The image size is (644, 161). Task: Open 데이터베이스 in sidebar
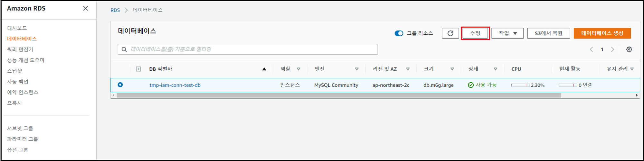click(x=22, y=39)
